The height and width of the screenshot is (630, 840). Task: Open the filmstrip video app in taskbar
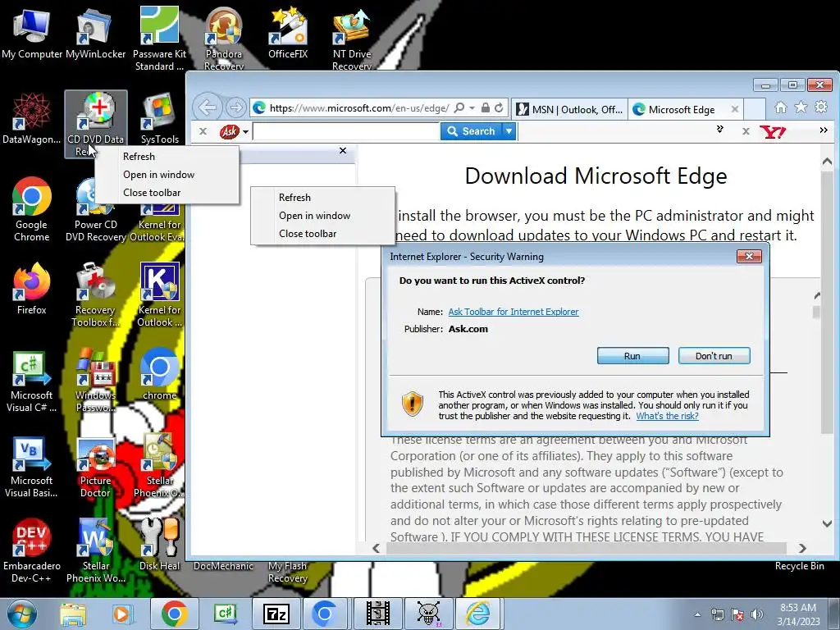377,614
